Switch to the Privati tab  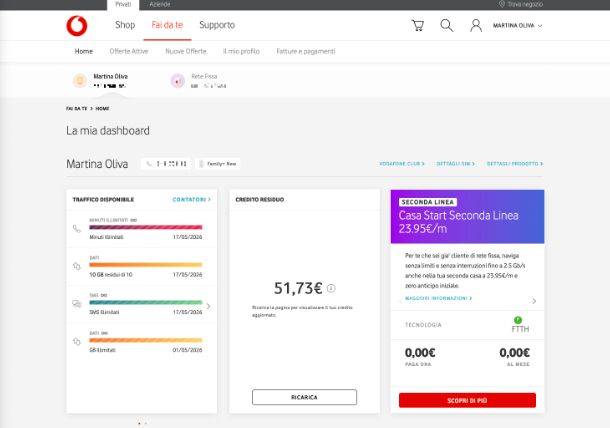tap(123, 4)
